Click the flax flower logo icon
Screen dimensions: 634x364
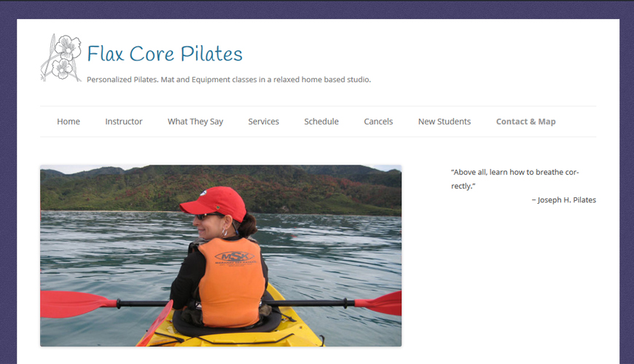[x=61, y=58]
